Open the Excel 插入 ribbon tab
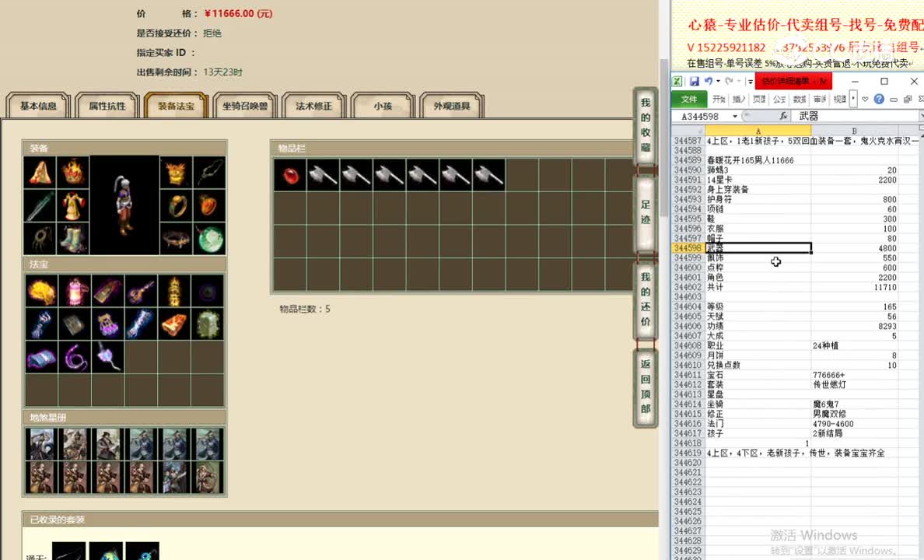The image size is (924, 560). [739, 99]
